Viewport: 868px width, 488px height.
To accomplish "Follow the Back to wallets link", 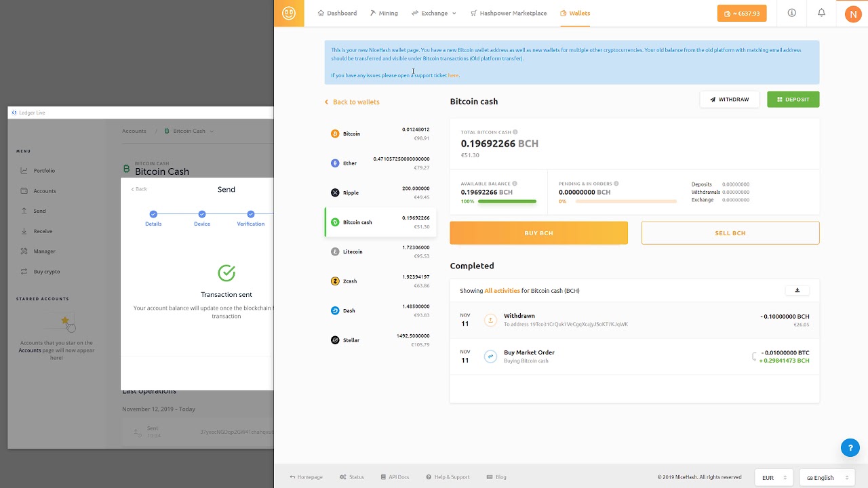I will click(355, 102).
